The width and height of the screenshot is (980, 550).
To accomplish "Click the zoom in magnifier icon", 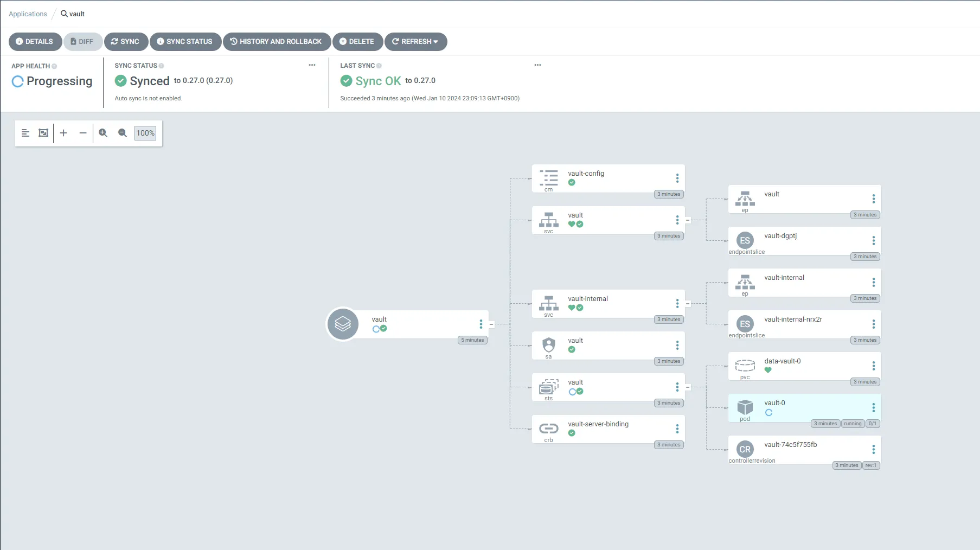I will click(x=103, y=133).
